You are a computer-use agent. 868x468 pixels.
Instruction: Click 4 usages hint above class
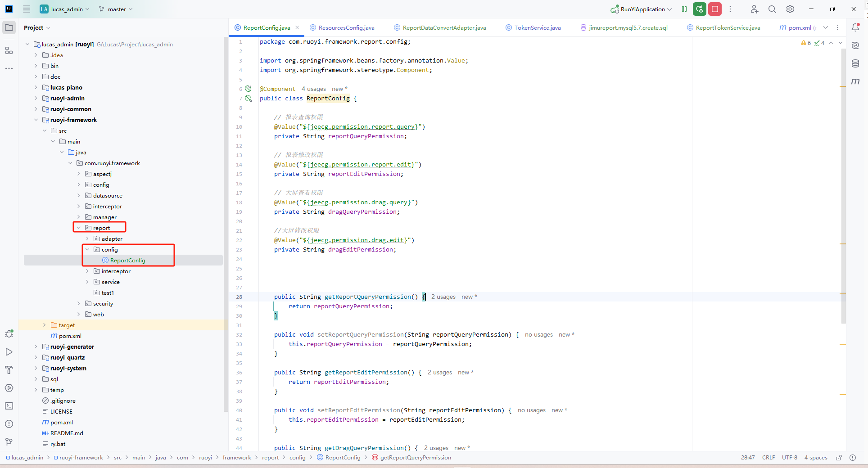(314, 89)
